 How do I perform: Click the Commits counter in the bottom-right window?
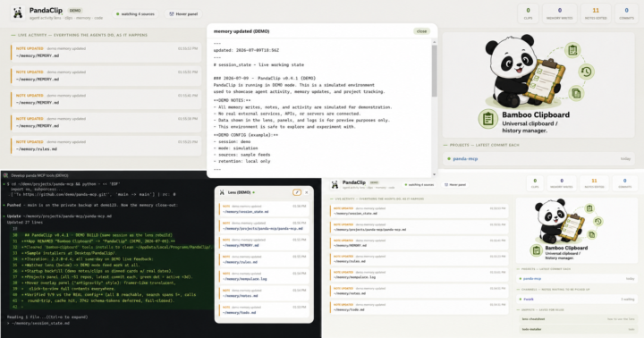click(x=624, y=183)
